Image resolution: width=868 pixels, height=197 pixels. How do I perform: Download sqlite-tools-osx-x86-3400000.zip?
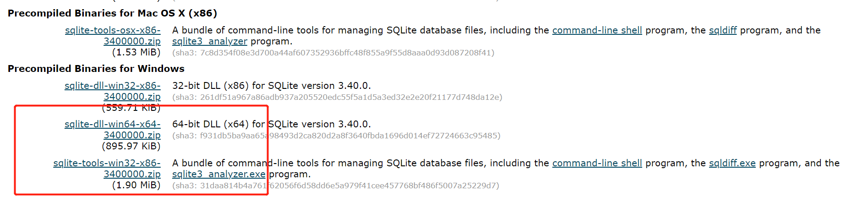point(113,31)
